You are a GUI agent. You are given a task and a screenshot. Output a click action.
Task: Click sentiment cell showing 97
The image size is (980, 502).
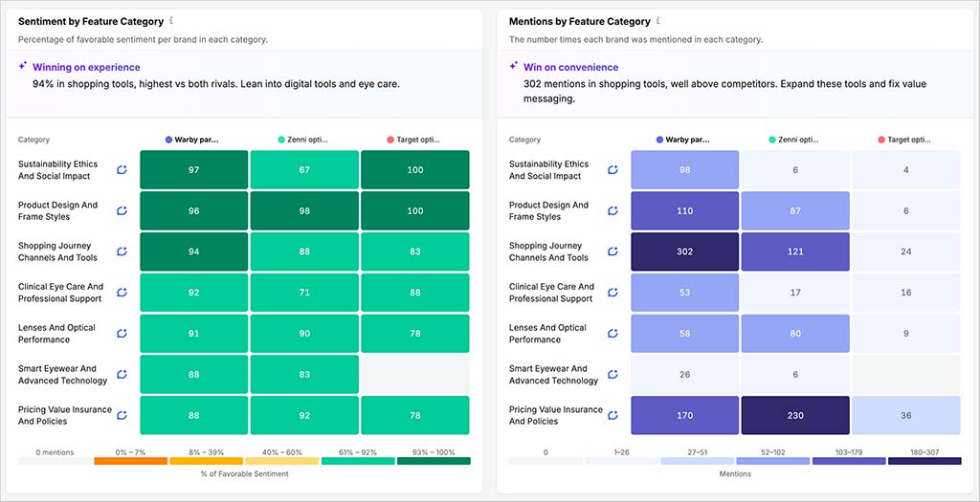tap(193, 170)
